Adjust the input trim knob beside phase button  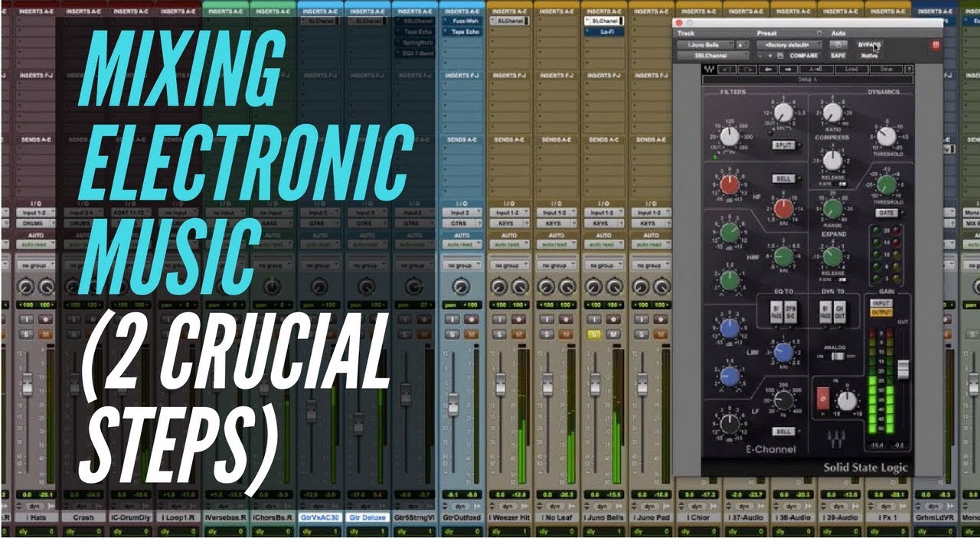tap(847, 399)
